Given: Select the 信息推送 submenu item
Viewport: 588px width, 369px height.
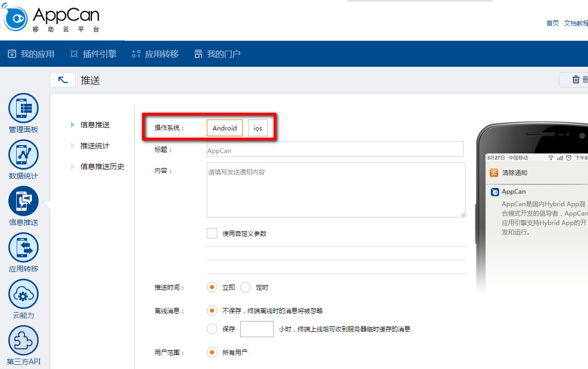Looking at the screenshot, I should pyautogui.click(x=95, y=125).
